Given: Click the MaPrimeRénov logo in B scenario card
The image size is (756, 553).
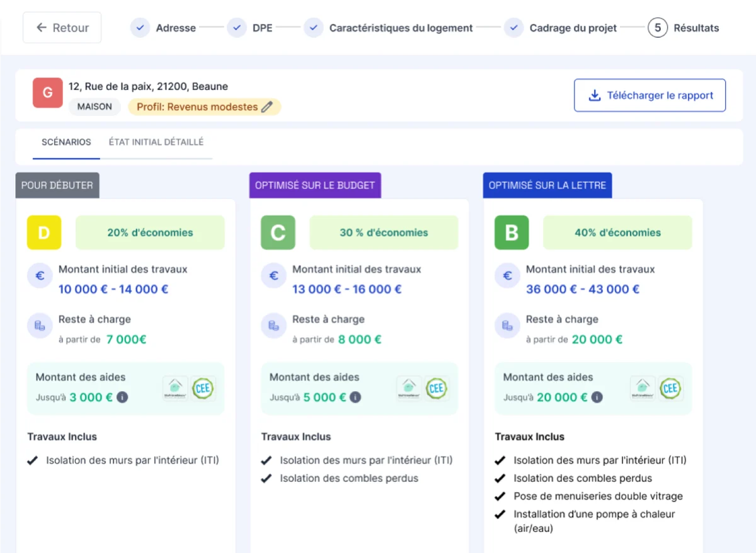Looking at the screenshot, I should (643, 389).
